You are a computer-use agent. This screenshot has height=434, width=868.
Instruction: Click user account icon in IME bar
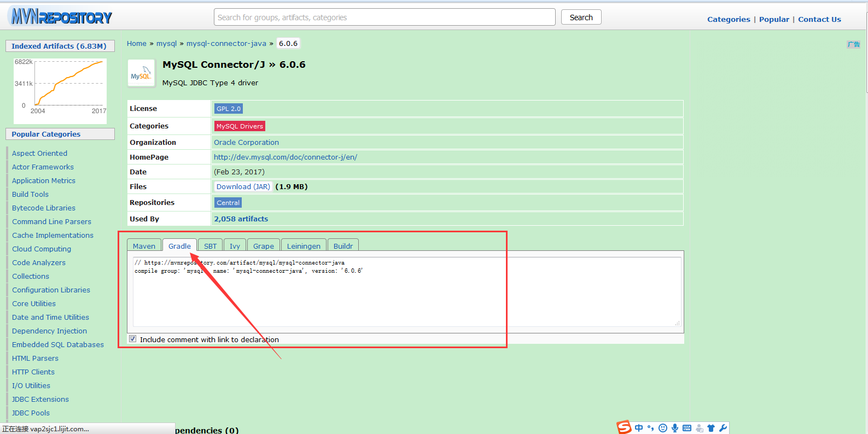(700, 428)
